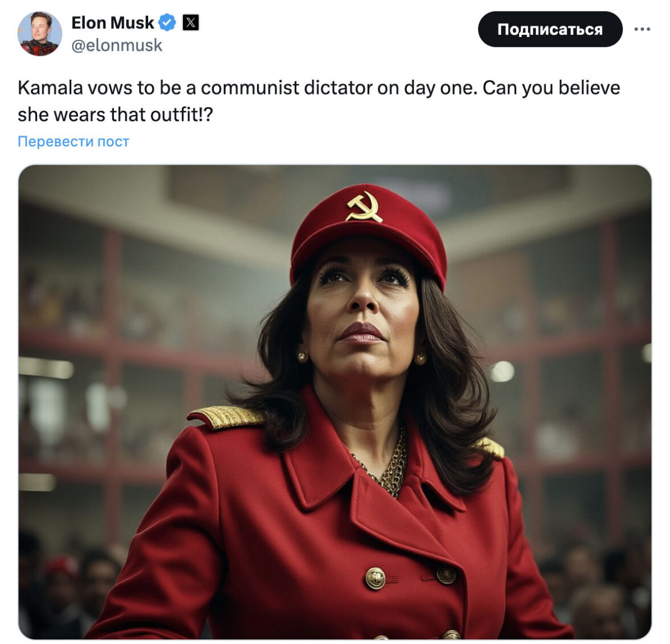Open the @elonmusk handle link
This screenshot has height=644, width=670.
tap(117, 46)
